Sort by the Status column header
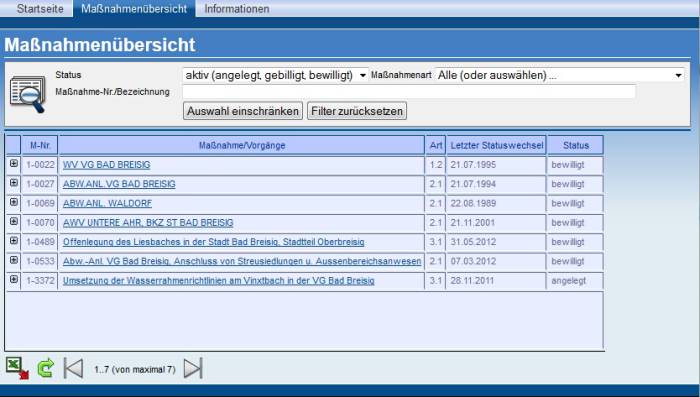 click(x=575, y=145)
